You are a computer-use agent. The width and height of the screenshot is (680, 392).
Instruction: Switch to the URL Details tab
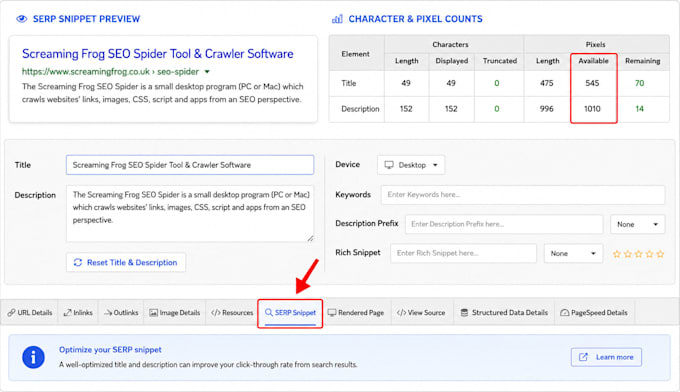click(x=29, y=313)
